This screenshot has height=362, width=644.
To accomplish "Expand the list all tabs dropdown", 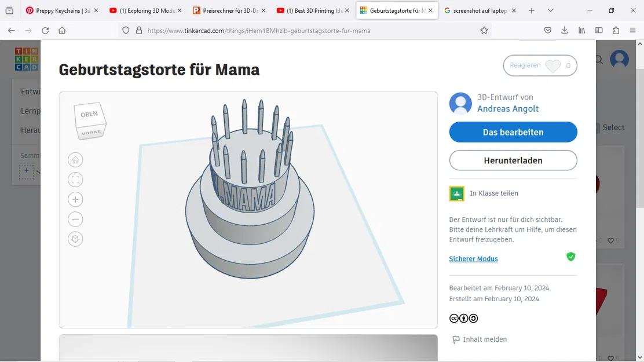I will tap(550, 10).
